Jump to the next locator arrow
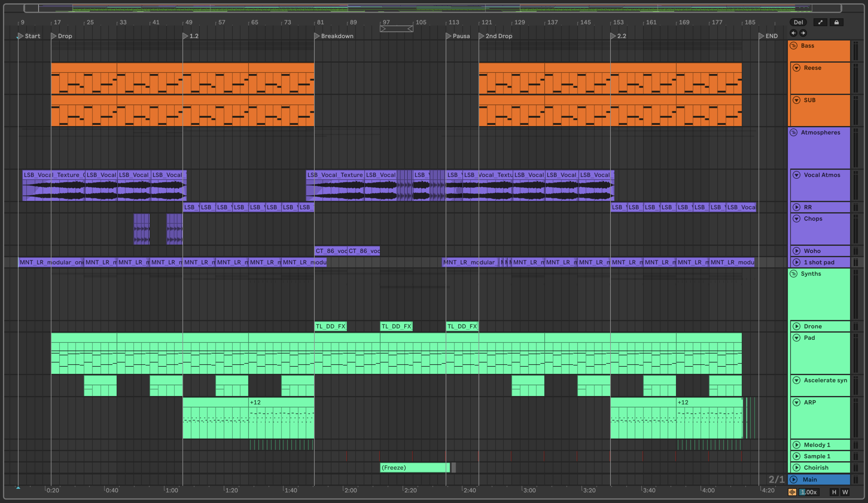This screenshot has height=503, width=868. pos(803,33)
